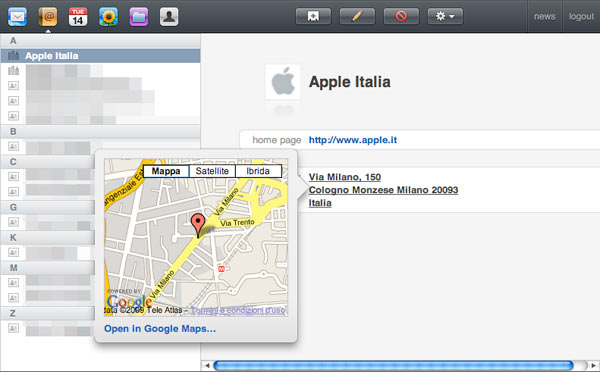Click the red delete contact button
The image size is (600, 372).
pos(401,16)
